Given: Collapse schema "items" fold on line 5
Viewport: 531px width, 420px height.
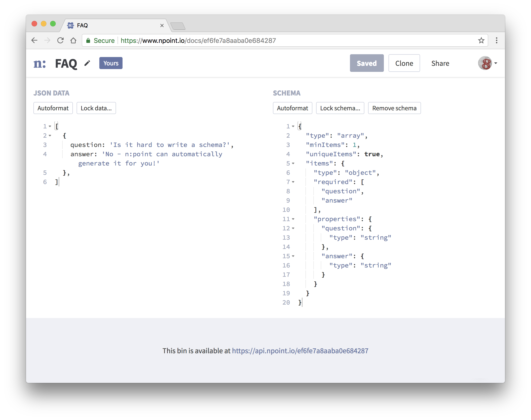Looking at the screenshot, I should (293, 163).
